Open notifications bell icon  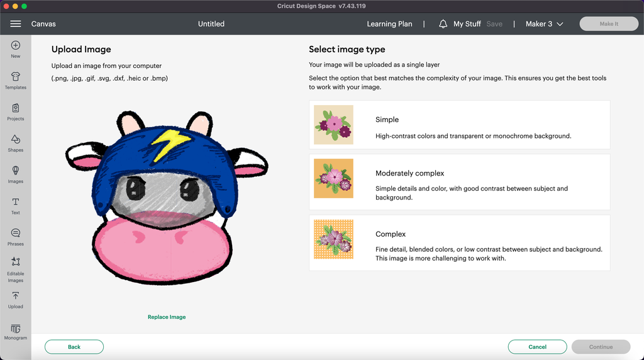tap(443, 24)
